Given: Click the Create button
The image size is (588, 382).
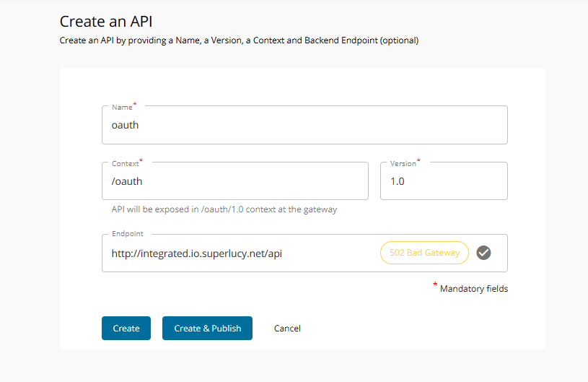Looking at the screenshot, I should (x=126, y=329).
